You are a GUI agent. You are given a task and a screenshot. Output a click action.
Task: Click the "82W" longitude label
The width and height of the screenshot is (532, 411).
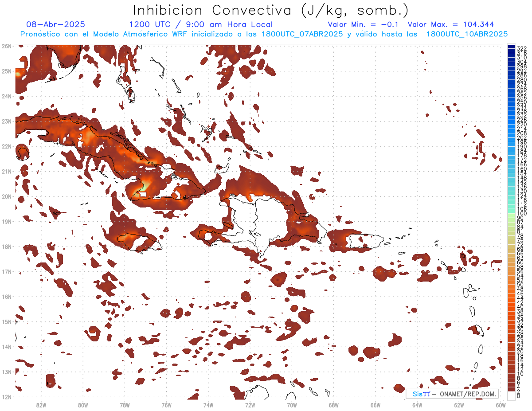pyautogui.click(x=41, y=405)
